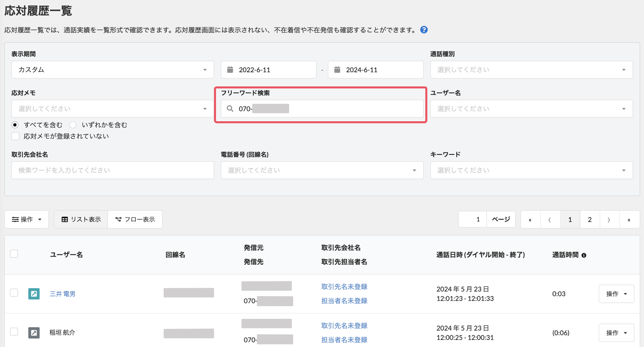
Task: Click the (0:06) call duration cell
Action: pos(561,333)
